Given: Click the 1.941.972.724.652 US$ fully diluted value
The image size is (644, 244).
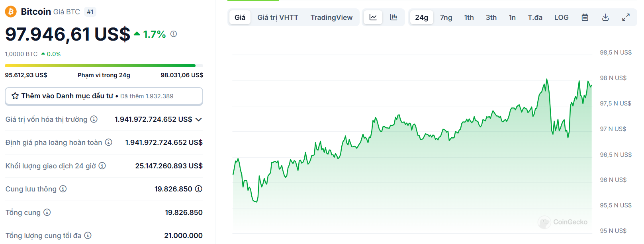Looking at the screenshot, I should pos(164,142).
